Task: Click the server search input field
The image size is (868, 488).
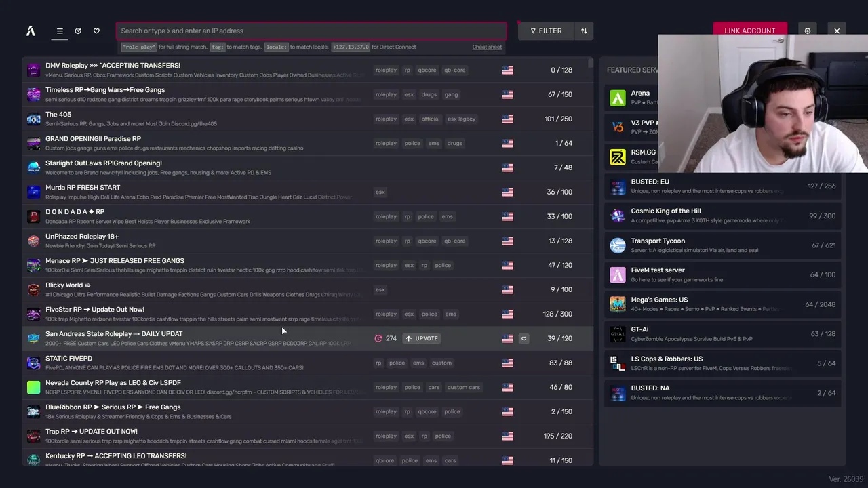Action: pyautogui.click(x=311, y=30)
